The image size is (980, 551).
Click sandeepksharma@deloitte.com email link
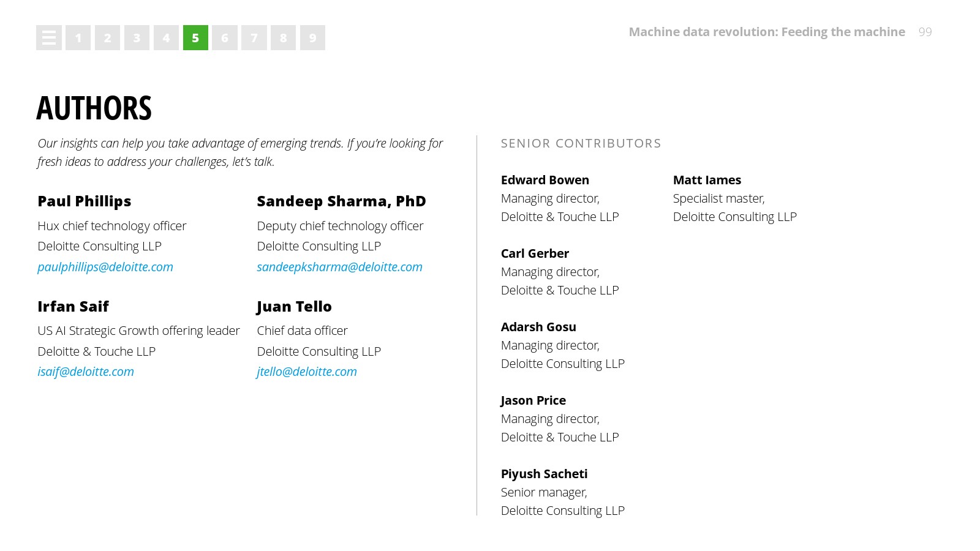pos(339,267)
